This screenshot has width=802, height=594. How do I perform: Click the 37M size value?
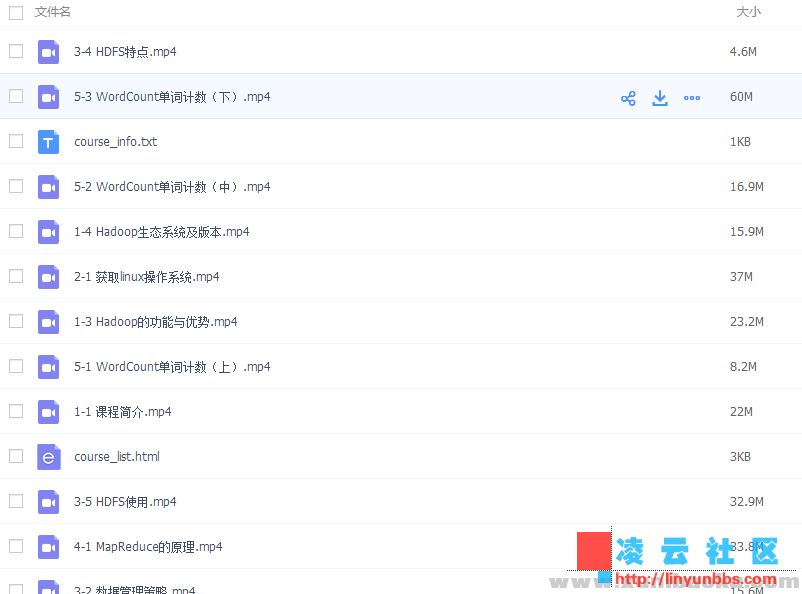tap(741, 277)
